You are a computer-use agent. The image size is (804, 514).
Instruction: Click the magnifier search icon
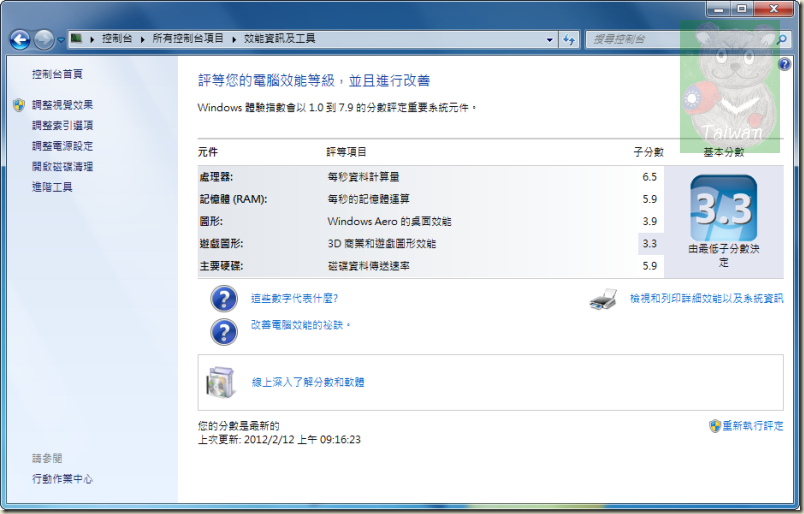782,39
